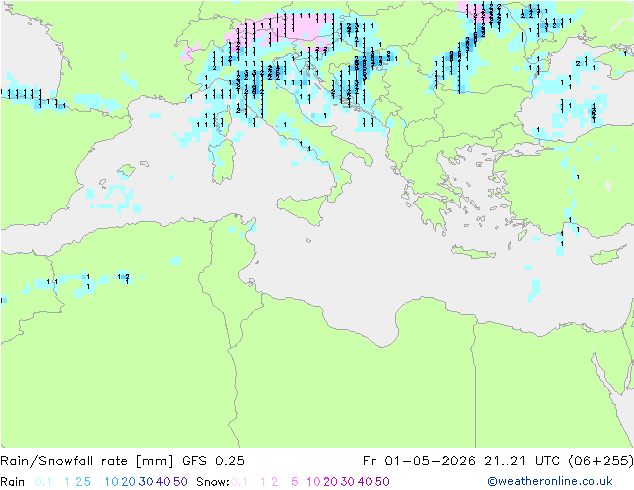The image size is (634, 490).
Task: Click the "(06+255)" forecast offset text
Action: point(600,461)
